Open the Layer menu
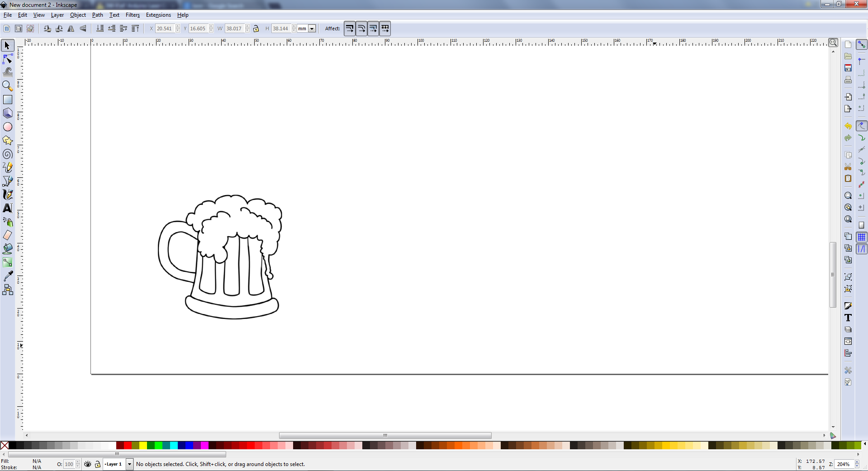 (x=57, y=15)
